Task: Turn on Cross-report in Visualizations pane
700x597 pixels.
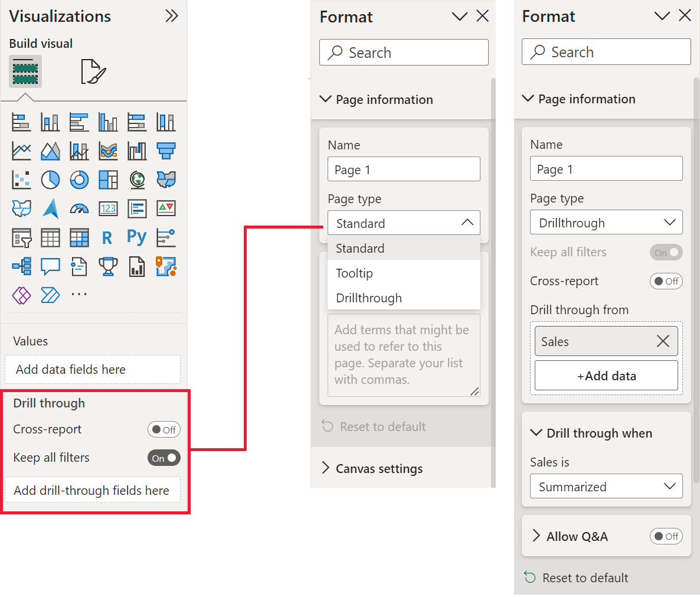Action: [x=163, y=430]
